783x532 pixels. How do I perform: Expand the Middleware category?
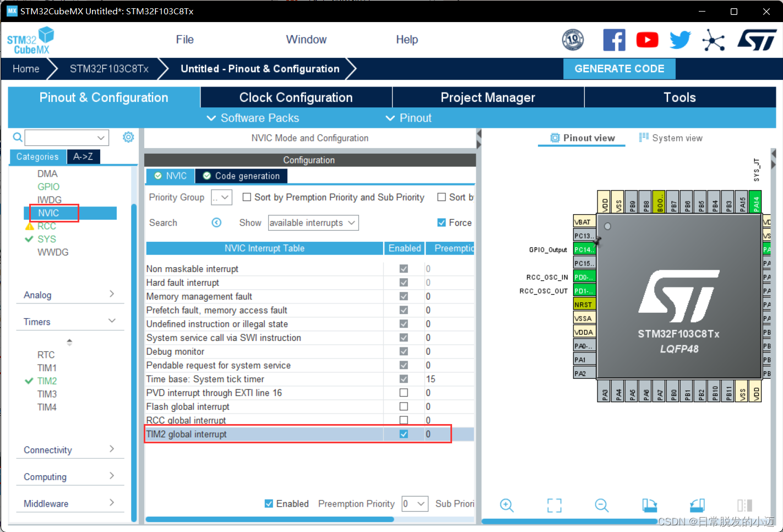69,503
